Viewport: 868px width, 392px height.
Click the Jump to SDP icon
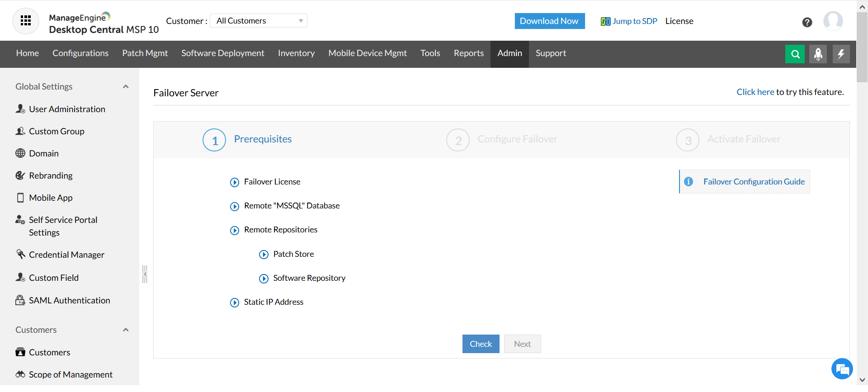pyautogui.click(x=605, y=21)
